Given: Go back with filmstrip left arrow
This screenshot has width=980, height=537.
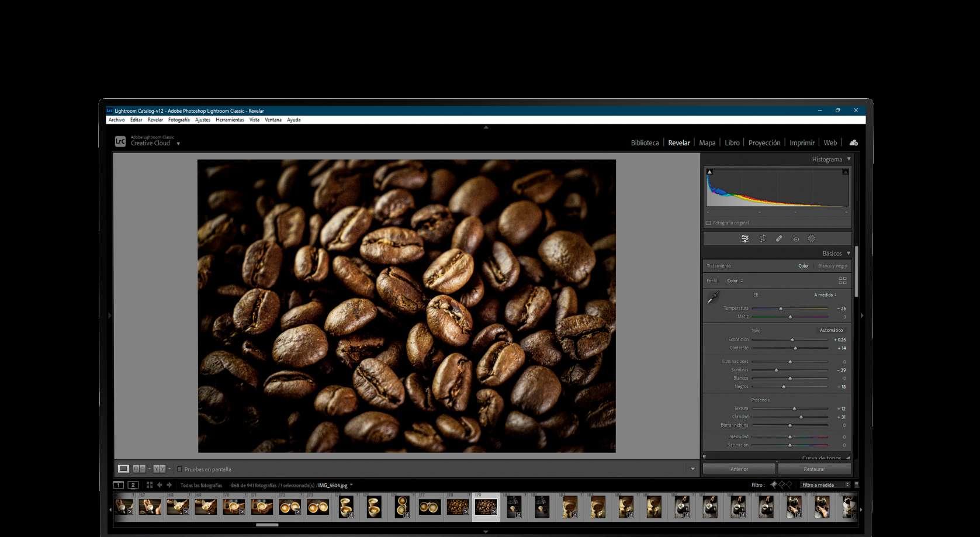Looking at the screenshot, I should click(x=160, y=485).
